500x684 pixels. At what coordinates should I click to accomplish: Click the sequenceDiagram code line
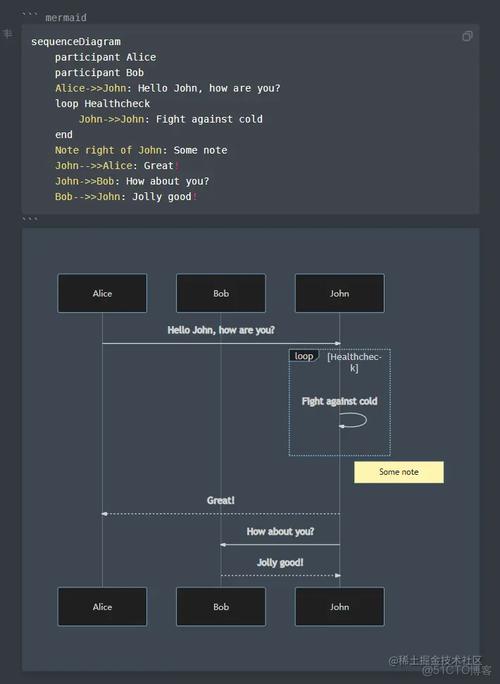coord(76,41)
